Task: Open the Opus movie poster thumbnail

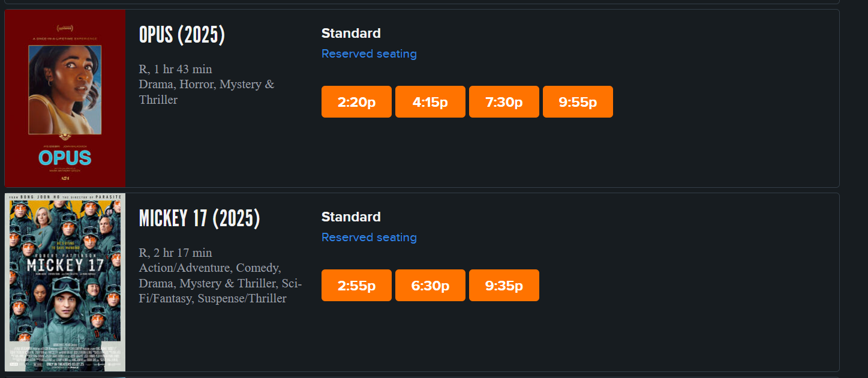Action: tap(65, 98)
